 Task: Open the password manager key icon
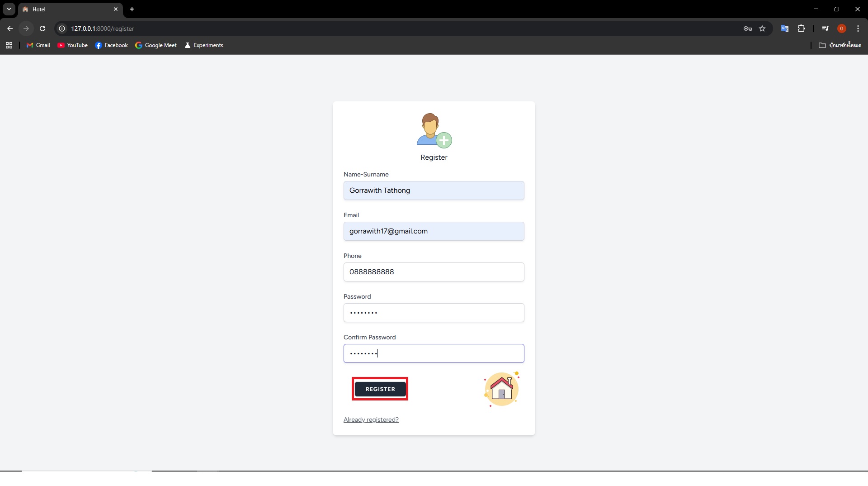[x=747, y=29]
